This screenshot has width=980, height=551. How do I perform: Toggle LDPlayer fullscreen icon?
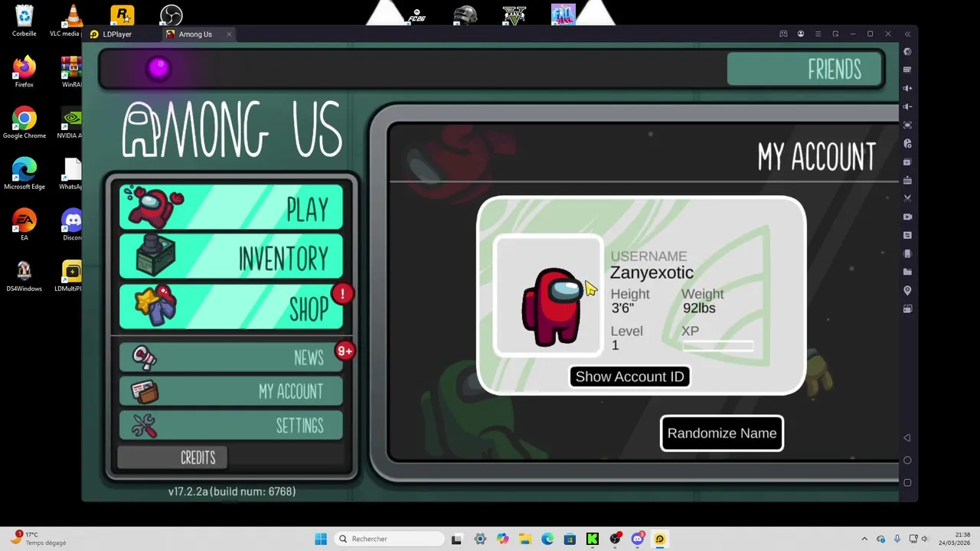tap(907, 125)
